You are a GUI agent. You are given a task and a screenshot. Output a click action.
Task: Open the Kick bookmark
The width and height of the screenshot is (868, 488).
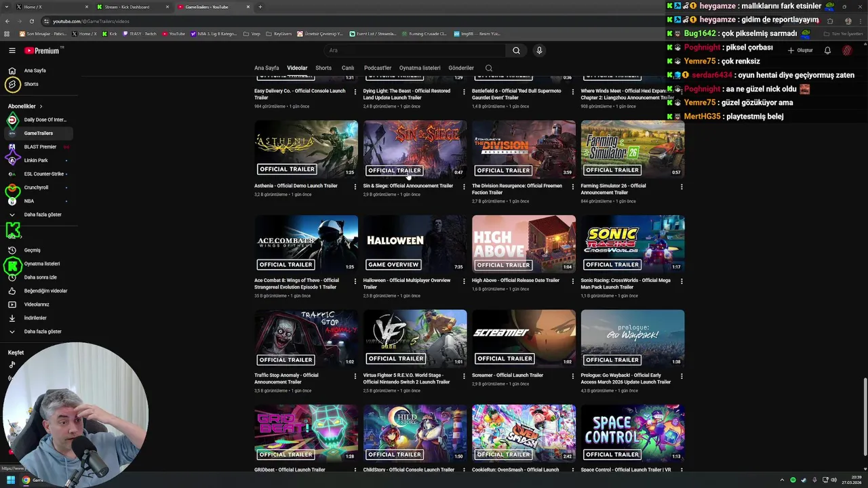coord(110,33)
